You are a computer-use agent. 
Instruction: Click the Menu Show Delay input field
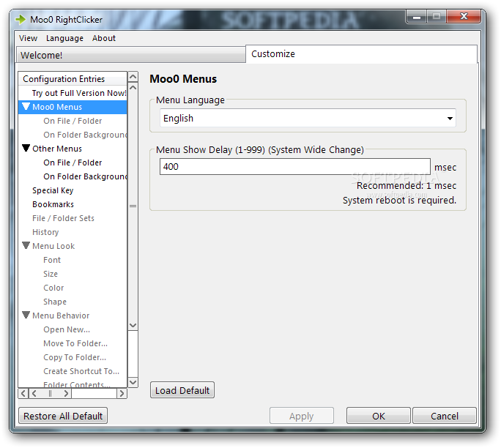click(x=295, y=166)
